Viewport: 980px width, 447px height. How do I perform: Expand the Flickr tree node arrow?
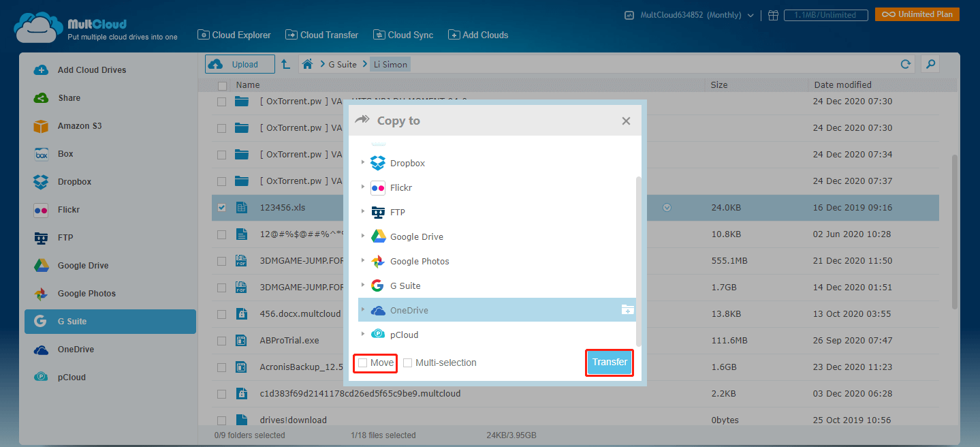coord(363,187)
